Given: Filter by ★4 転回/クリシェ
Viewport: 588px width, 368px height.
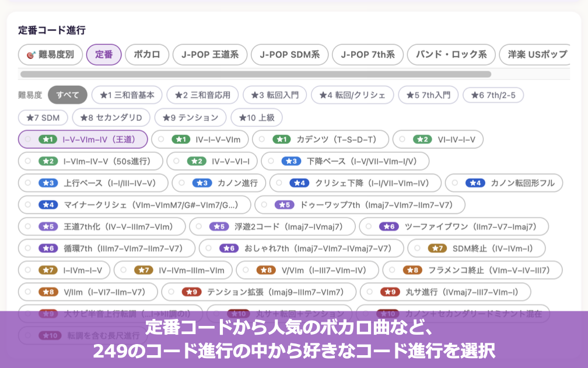Looking at the screenshot, I should [352, 95].
